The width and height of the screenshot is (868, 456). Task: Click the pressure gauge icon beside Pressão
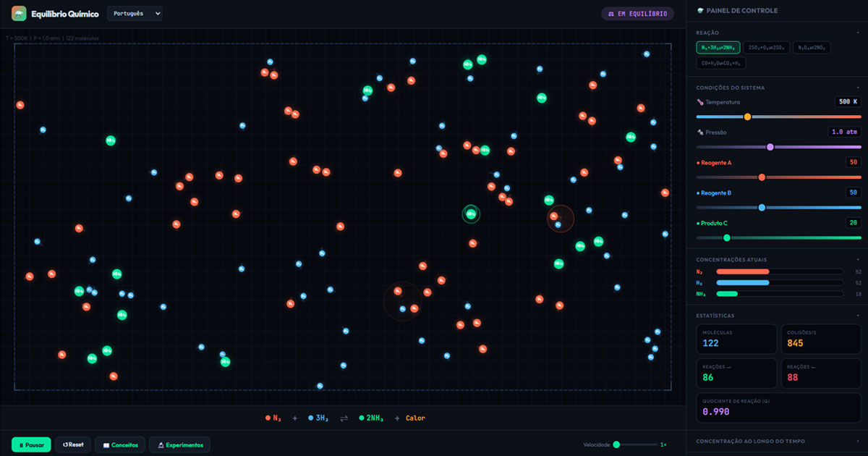coord(700,132)
